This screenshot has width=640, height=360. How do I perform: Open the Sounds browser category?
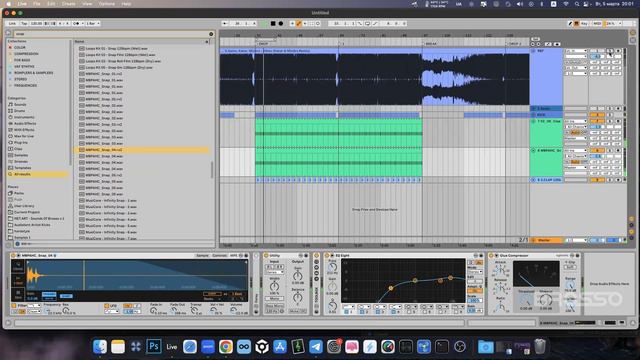pyautogui.click(x=20, y=104)
